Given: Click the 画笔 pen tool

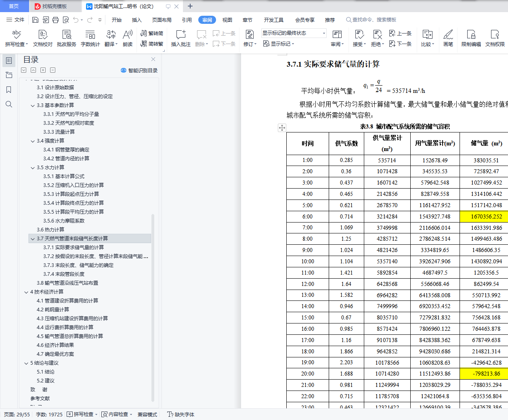Looking at the screenshot, I should tap(448, 38).
